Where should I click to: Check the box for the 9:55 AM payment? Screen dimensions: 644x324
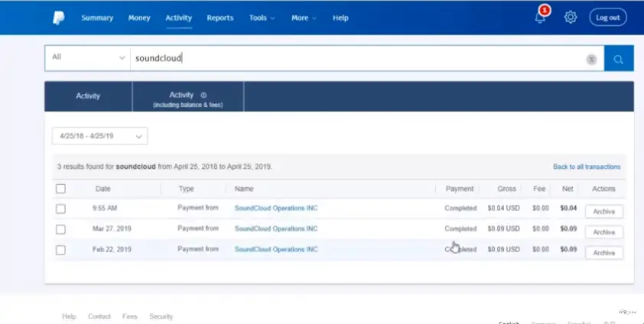coord(60,209)
